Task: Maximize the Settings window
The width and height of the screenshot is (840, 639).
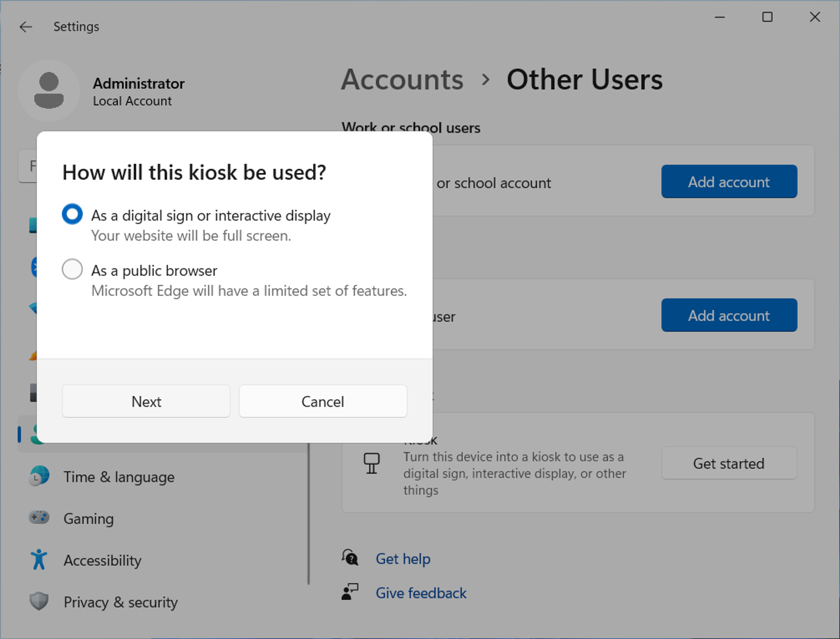Action: click(767, 17)
